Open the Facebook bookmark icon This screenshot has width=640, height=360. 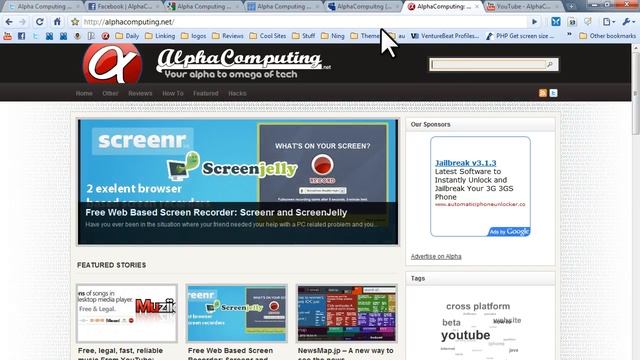pyautogui.click(x=22, y=36)
